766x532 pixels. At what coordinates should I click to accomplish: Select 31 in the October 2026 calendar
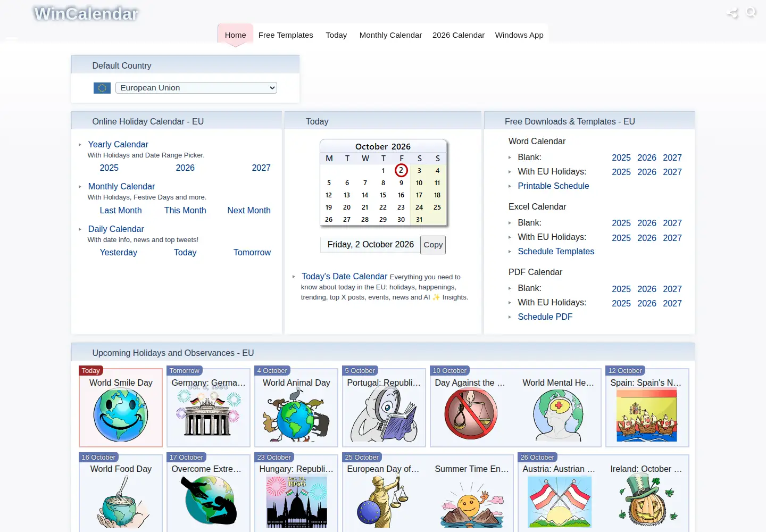coord(419,219)
